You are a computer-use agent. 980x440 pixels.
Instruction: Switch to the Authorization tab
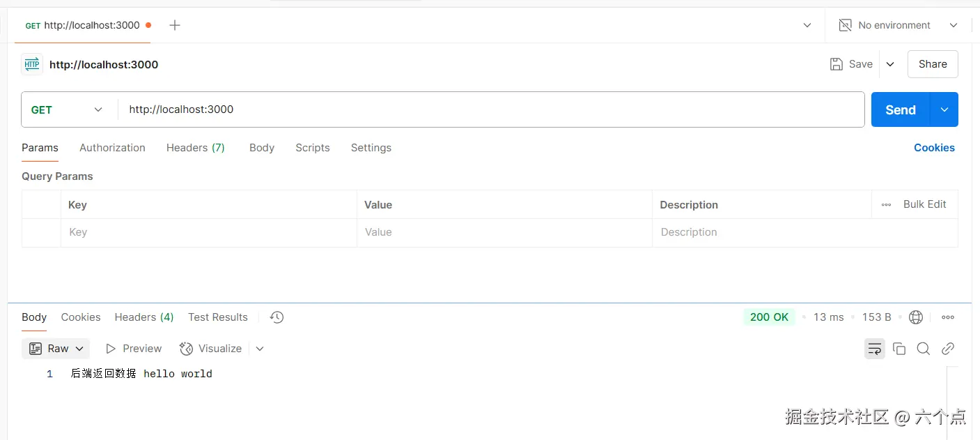tap(112, 148)
